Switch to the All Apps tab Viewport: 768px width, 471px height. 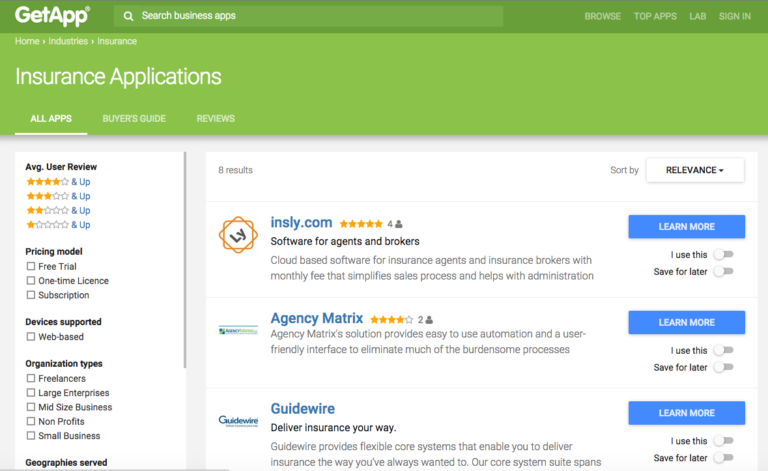tap(51, 118)
